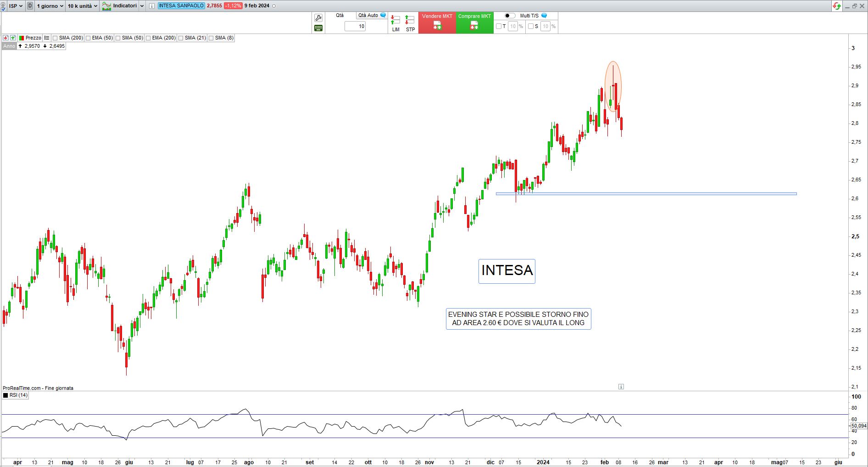Click the Comprare MKT button
The width and height of the screenshot is (868, 467).
pos(474,23)
